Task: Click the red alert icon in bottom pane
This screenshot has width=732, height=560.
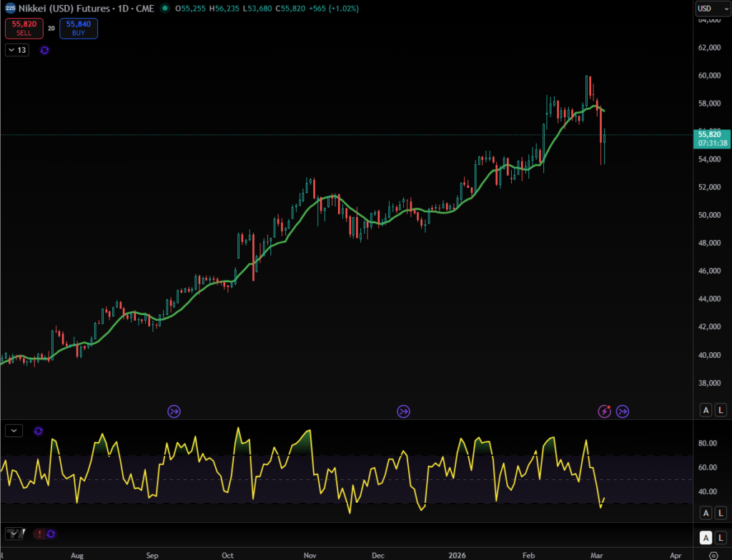Action: tap(39, 534)
